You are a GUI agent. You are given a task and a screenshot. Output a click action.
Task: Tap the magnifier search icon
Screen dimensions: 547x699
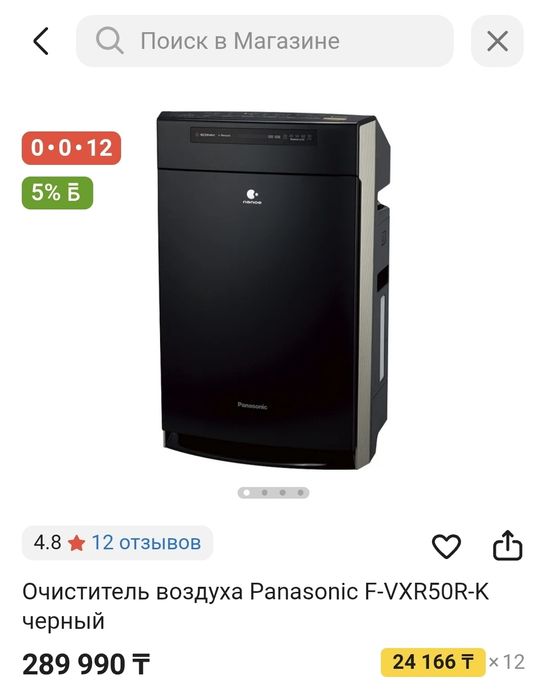tap(109, 41)
